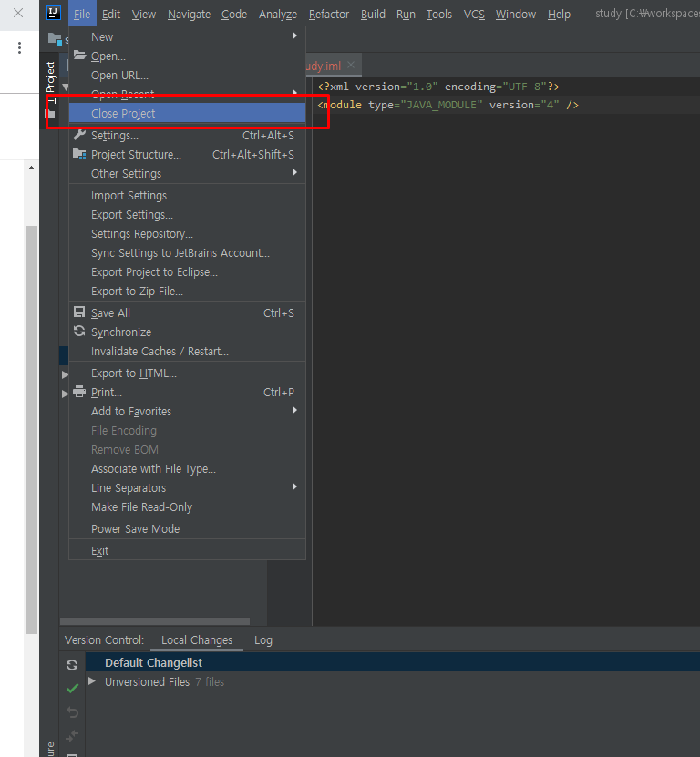The height and width of the screenshot is (757, 700).
Task: Click the printer icon next to Print
Action: click(x=79, y=392)
